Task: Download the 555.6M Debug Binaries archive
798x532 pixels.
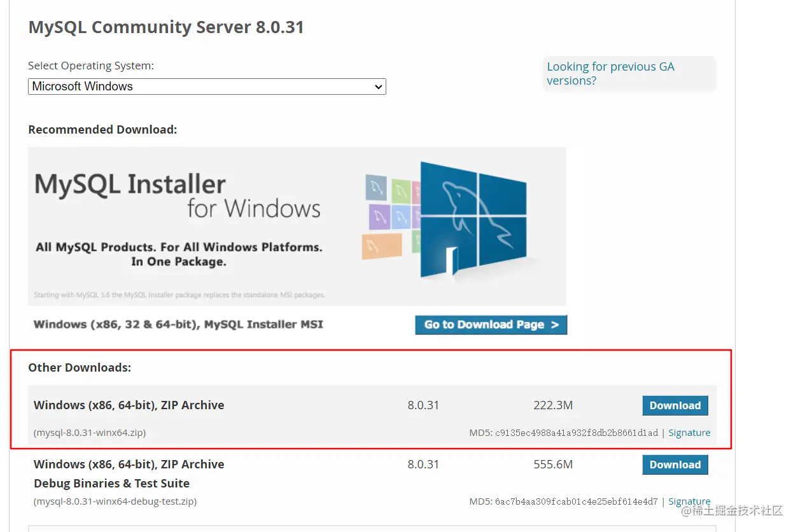Action: [675, 465]
